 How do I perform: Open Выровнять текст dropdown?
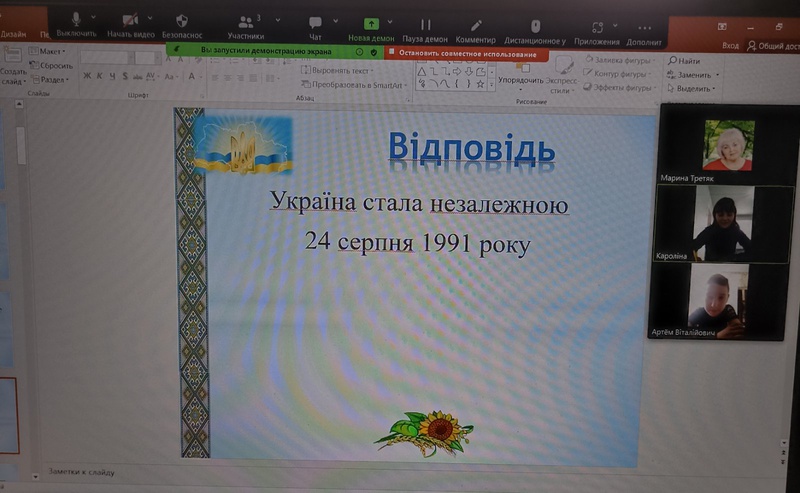click(337, 70)
